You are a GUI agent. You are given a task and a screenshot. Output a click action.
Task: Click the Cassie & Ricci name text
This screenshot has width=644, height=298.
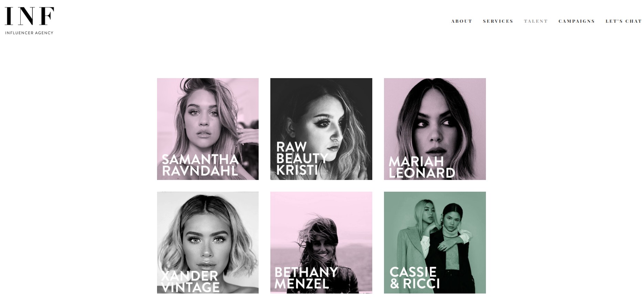pyautogui.click(x=415, y=278)
